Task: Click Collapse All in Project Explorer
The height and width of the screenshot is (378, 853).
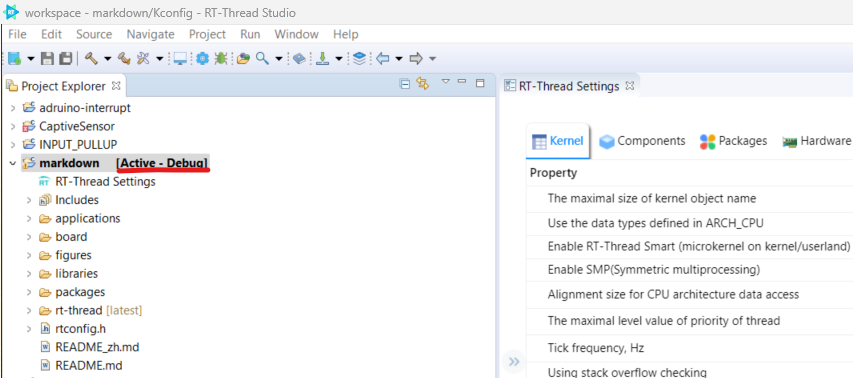Action: 405,84
